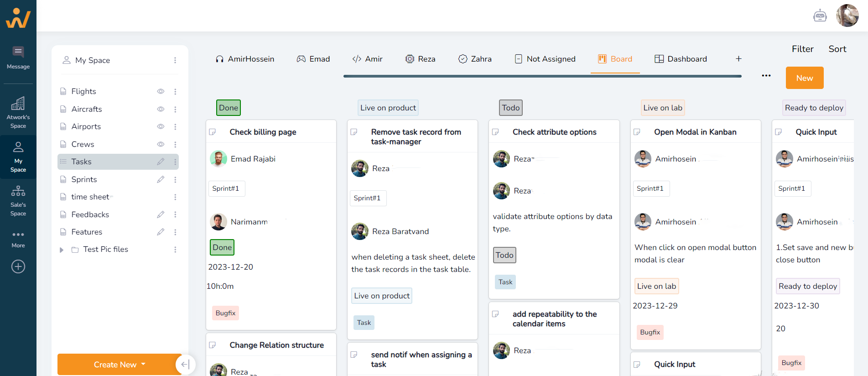Toggle visibility eye for Aircrafts
This screenshot has width=868, height=376.
point(161,109)
